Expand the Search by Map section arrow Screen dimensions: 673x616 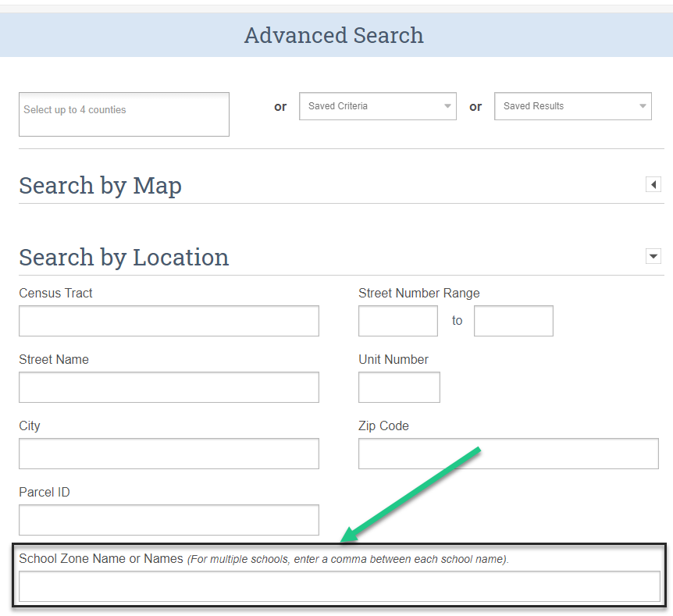point(653,185)
